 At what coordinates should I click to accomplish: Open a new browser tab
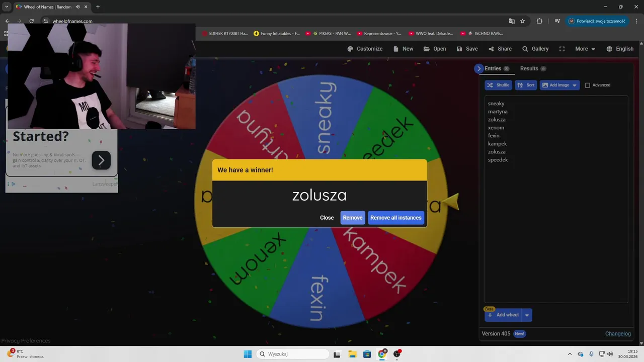coord(98,7)
